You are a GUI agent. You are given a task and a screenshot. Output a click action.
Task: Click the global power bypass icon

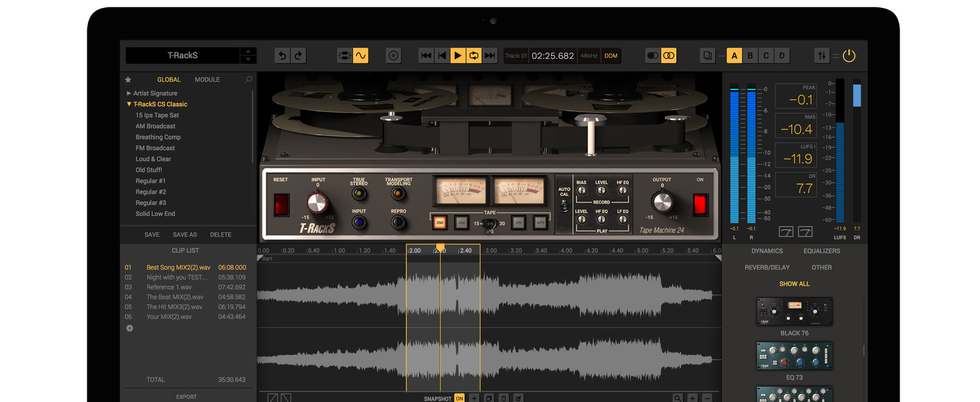tap(849, 56)
